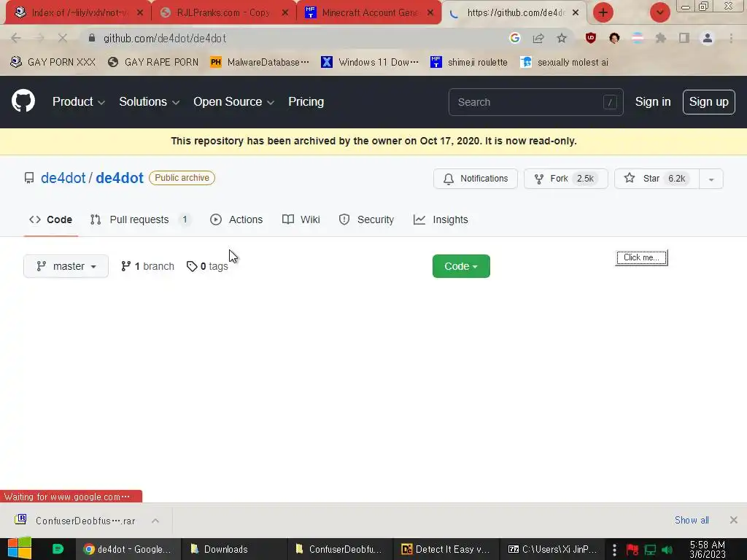Bookmark this page with the star icon

point(562,38)
